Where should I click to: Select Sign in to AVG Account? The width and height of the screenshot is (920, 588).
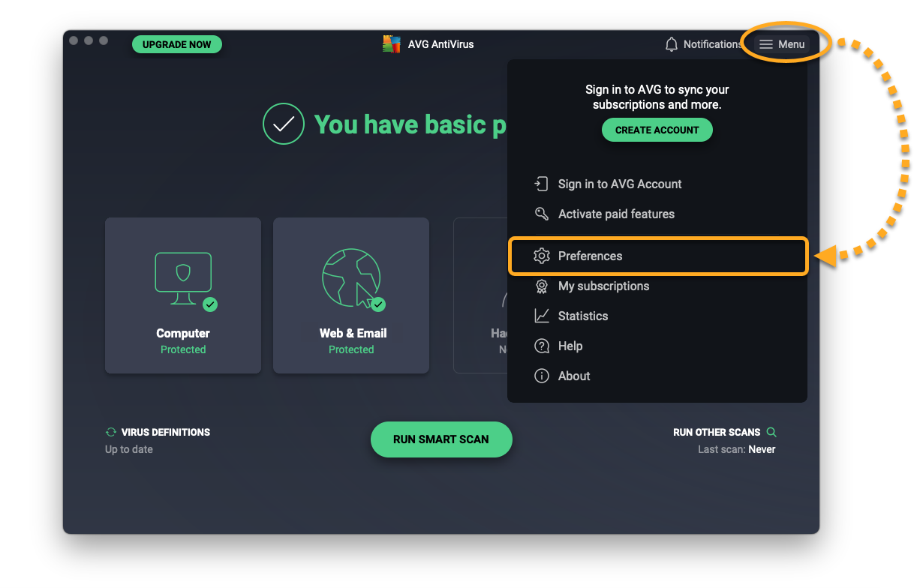tap(619, 184)
